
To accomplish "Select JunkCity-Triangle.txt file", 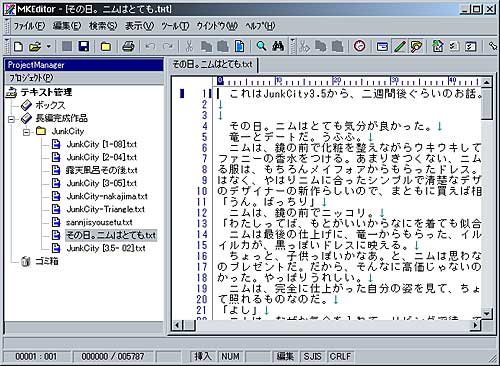I will coord(105,209).
